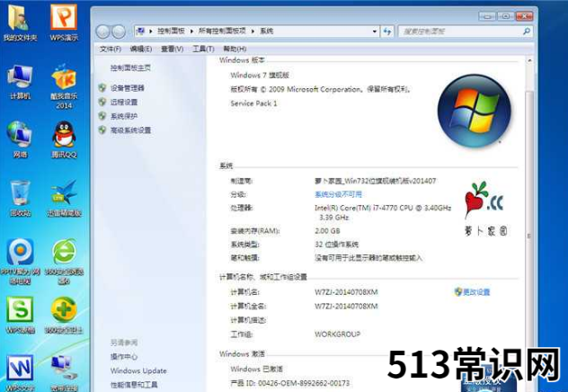
Task: Open the 360杀毒 yellow-green plus icon
Action: click(64, 316)
